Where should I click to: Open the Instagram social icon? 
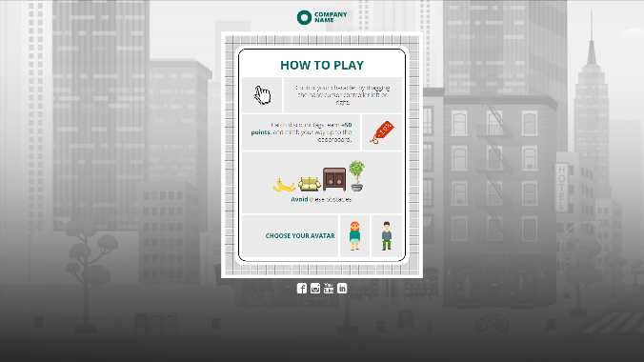pos(315,289)
